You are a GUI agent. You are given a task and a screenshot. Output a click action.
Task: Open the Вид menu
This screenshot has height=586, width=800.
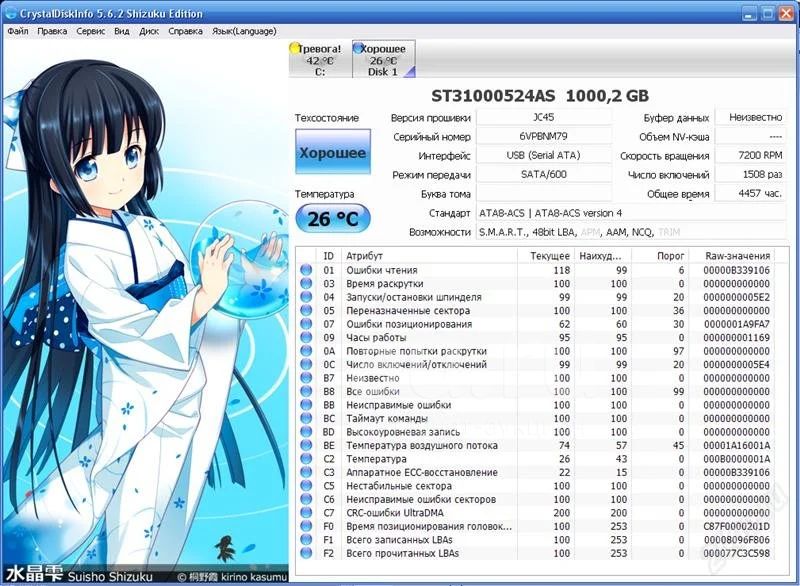121,32
